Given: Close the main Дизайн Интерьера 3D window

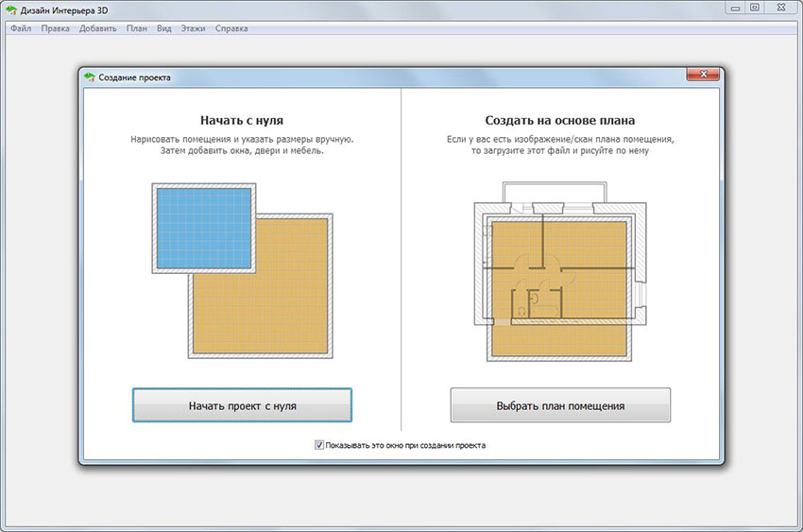Looking at the screenshot, I should (x=782, y=8).
